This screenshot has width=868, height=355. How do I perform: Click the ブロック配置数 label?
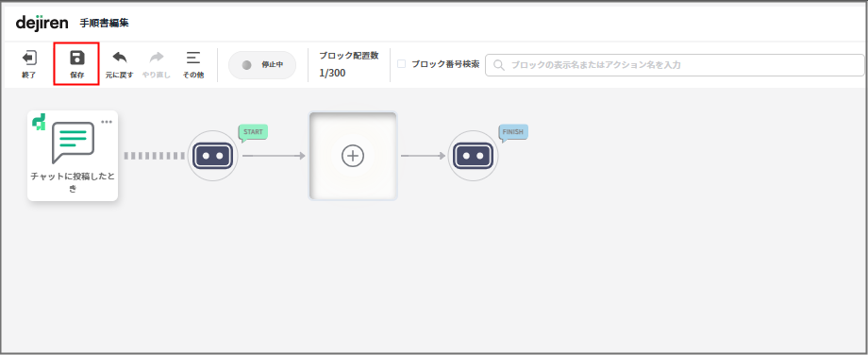pos(349,56)
